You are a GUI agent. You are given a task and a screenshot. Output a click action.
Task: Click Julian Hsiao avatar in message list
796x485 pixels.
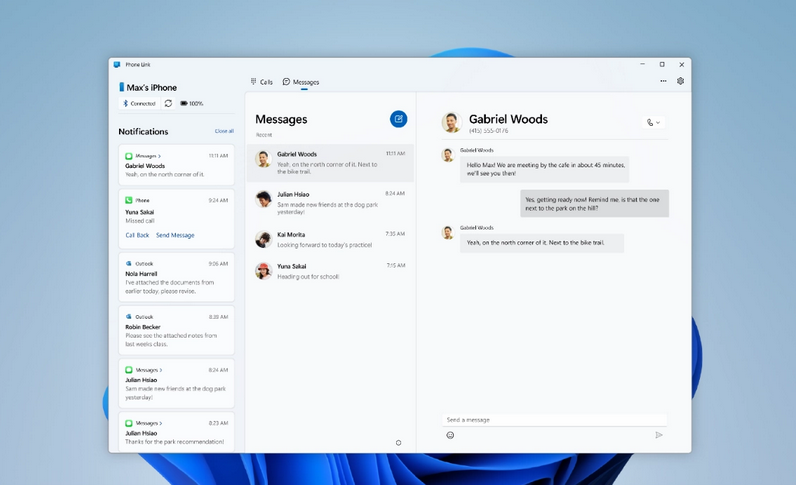pyautogui.click(x=263, y=199)
